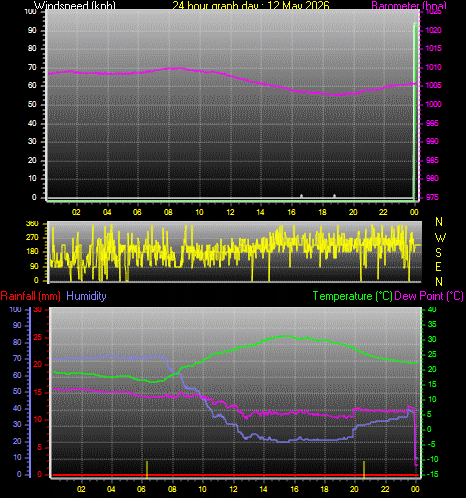The image size is (466, 498).
Task: Select the Rainfall (mm) legend label
Action: point(31,296)
